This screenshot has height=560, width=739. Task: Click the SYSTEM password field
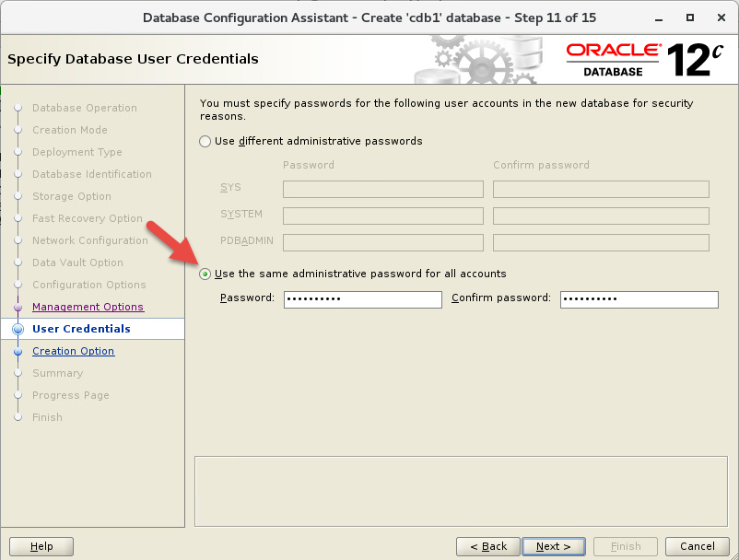coord(383,216)
